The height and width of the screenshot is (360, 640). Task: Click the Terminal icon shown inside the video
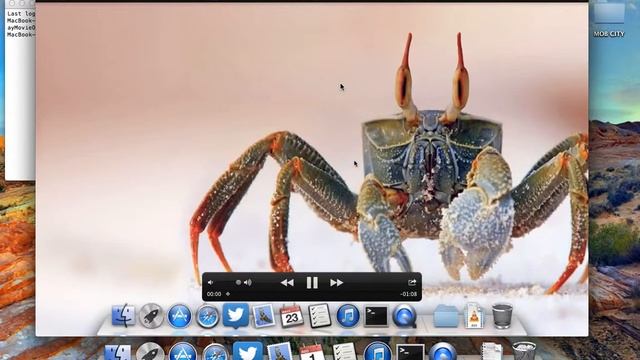pyautogui.click(x=376, y=316)
